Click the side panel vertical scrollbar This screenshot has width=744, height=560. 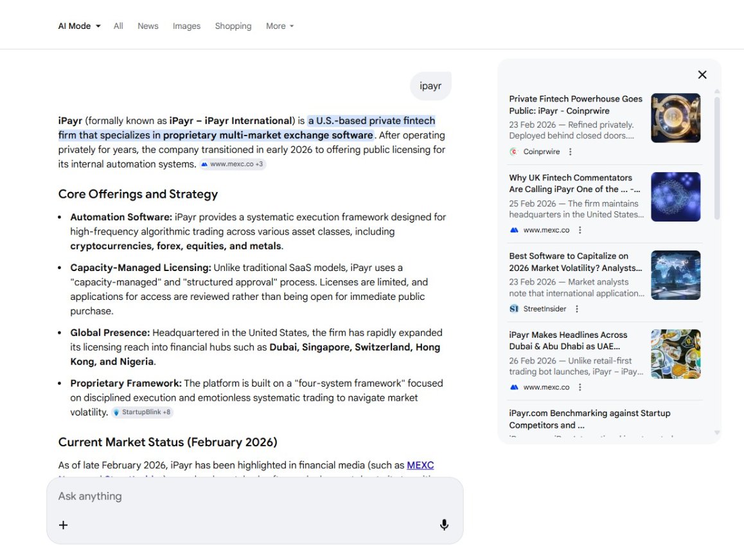click(x=717, y=158)
